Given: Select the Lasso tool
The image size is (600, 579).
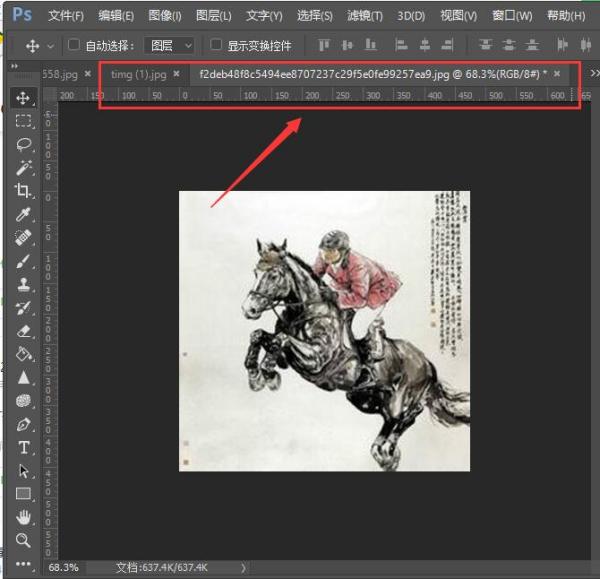Looking at the screenshot, I should pos(23,145).
